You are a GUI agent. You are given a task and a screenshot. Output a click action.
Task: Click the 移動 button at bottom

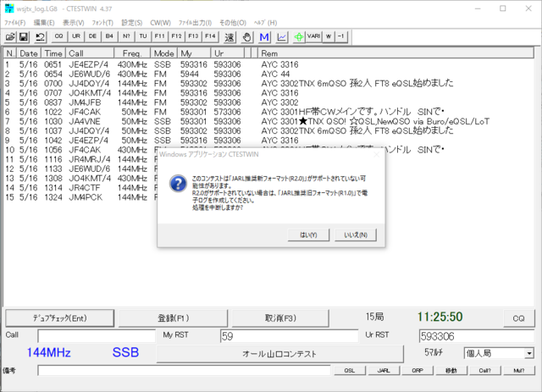click(x=451, y=371)
